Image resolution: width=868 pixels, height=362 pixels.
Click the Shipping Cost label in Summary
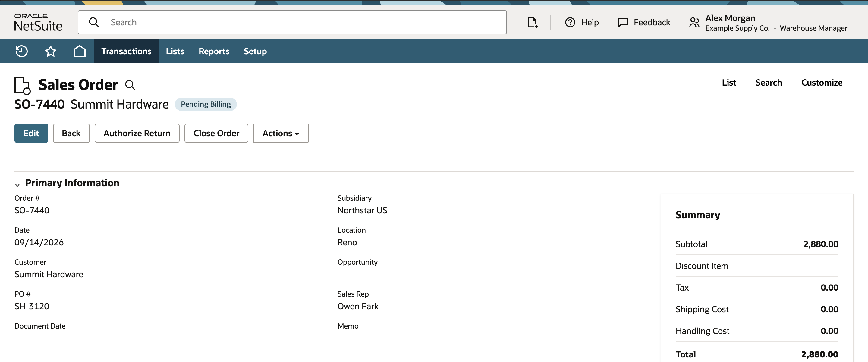pos(702,310)
